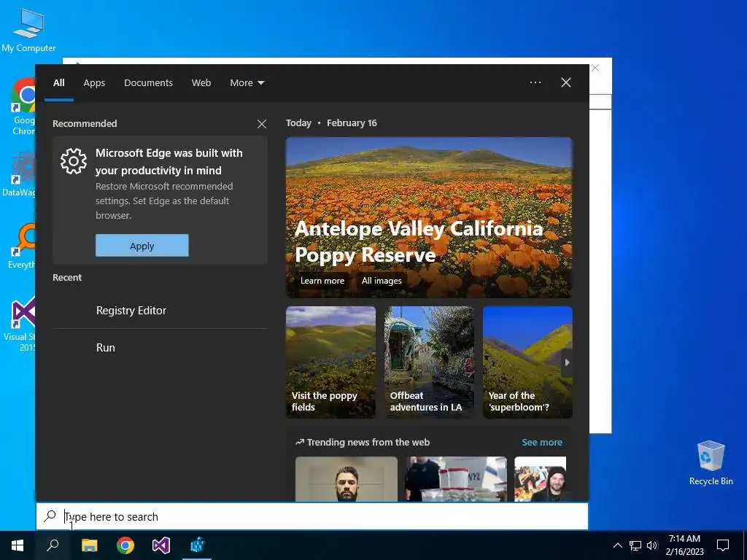This screenshot has width=747, height=560.
Task: Open the Start menu Windows logo
Action: [18, 545]
